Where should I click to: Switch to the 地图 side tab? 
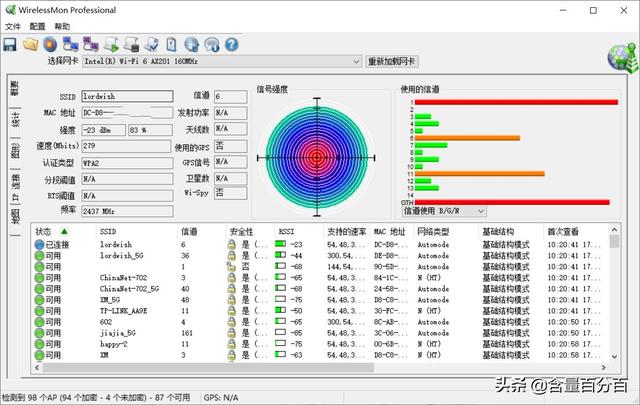(15, 217)
